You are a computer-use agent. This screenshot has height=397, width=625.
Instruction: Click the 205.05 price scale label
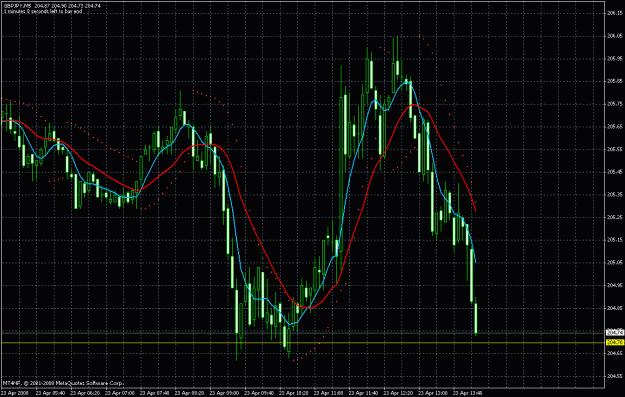click(615, 263)
